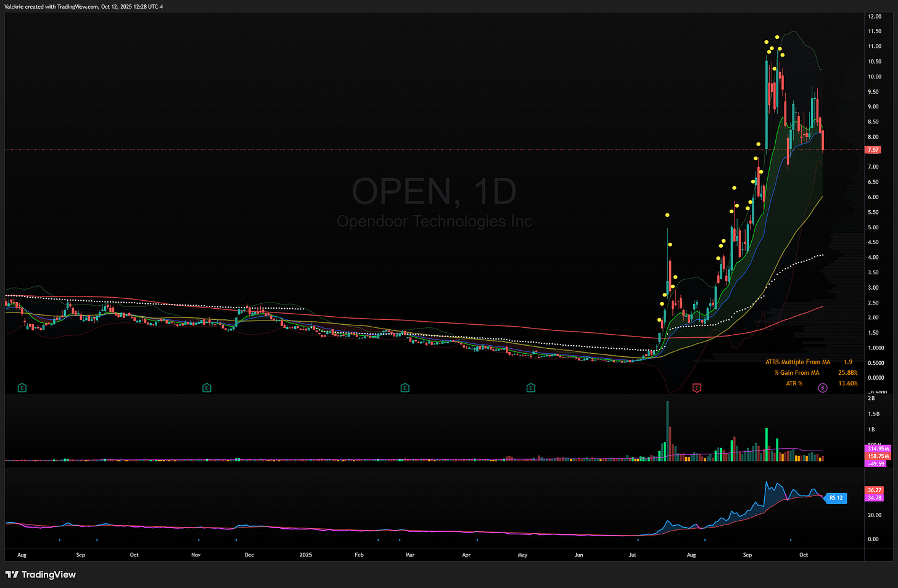Viewport: 898px width, 588px height.
Task: Click the 4.00 price axis label
Action: point(873,258)
